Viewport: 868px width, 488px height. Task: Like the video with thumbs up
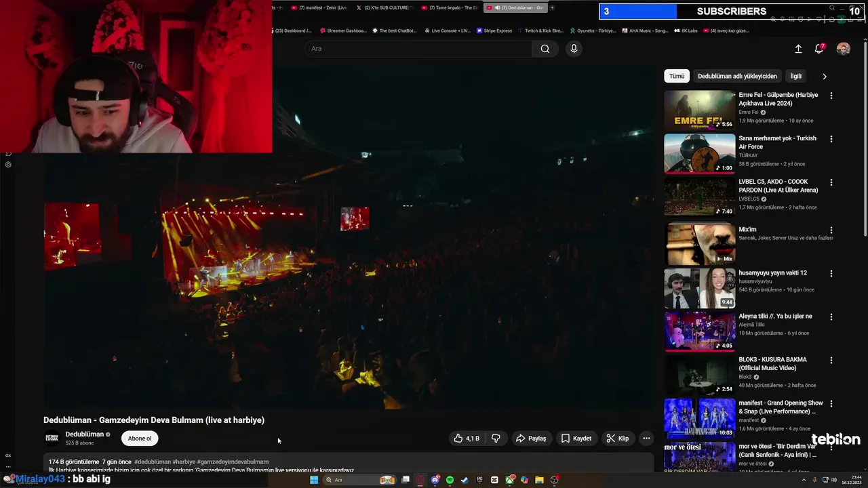tap(467, 439)
